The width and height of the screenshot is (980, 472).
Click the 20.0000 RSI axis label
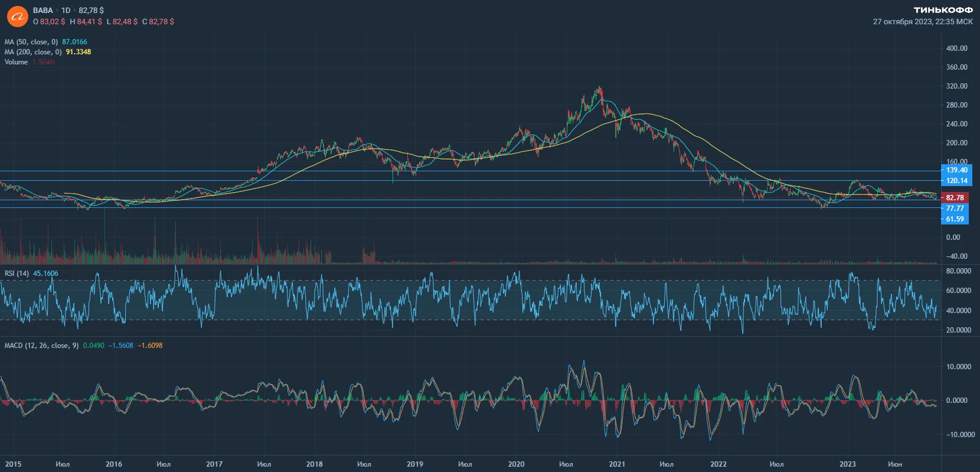tap(959, 330)
